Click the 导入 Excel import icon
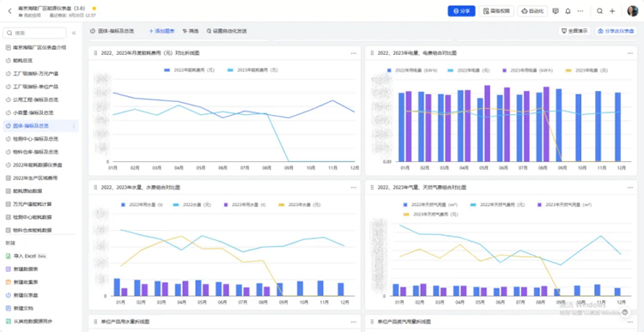The width and height of the screenshot is (644, 332). click(9, 257)
